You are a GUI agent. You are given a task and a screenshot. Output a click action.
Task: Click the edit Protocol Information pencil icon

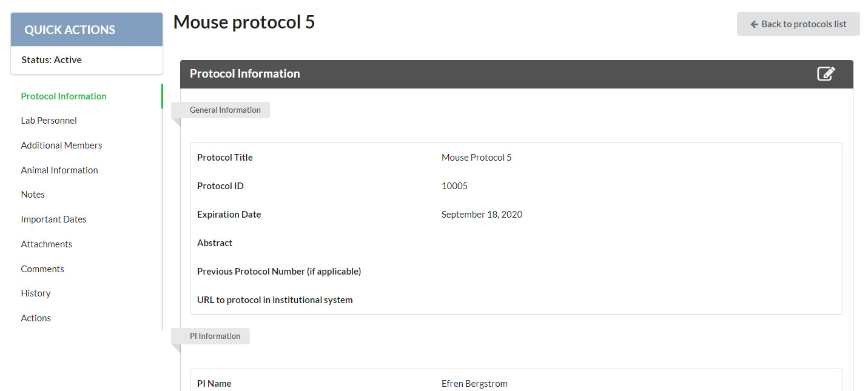pos(826,74)
